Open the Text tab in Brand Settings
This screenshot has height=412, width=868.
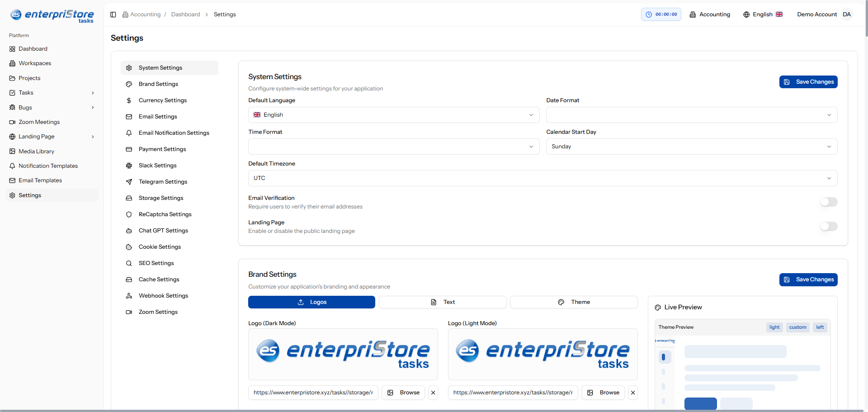(x=443, y=302)
